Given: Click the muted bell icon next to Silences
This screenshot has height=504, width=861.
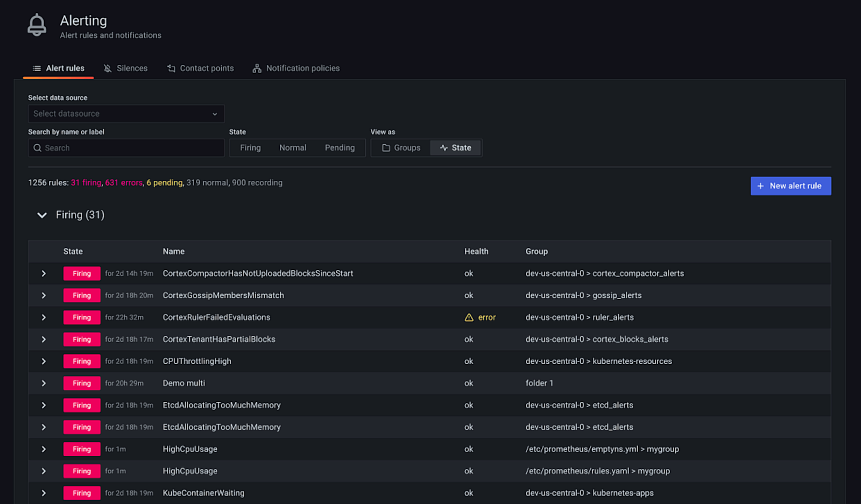Looking at the screenshot, I should click(x=107, y=68).
